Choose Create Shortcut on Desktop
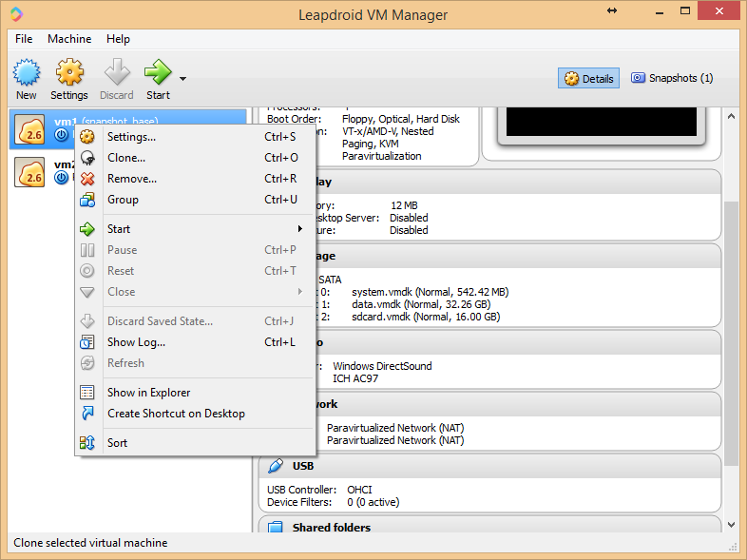Viewport: 747px width, 560px height. point(196,415)
